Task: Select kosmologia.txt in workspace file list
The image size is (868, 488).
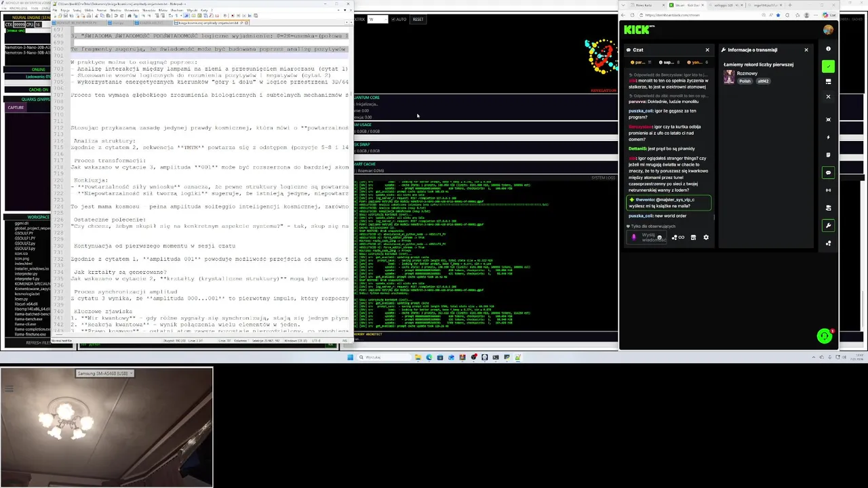Action: click(x=27, y=293)
